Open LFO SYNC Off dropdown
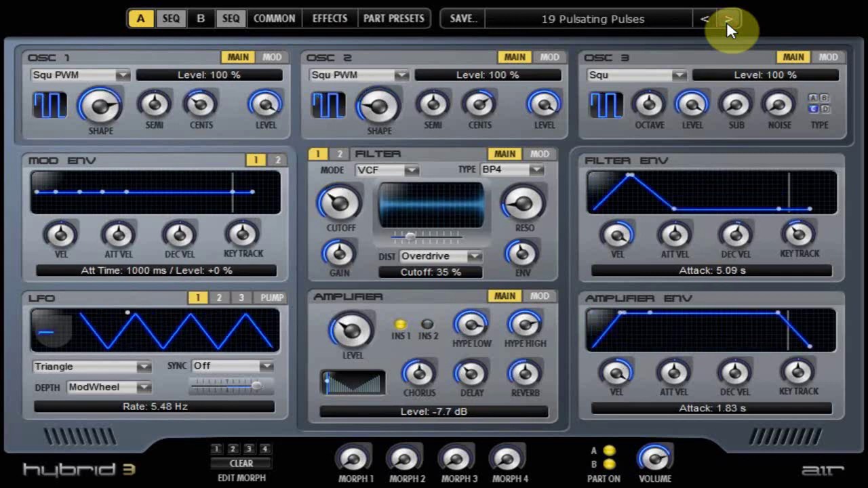 (232, 366)
